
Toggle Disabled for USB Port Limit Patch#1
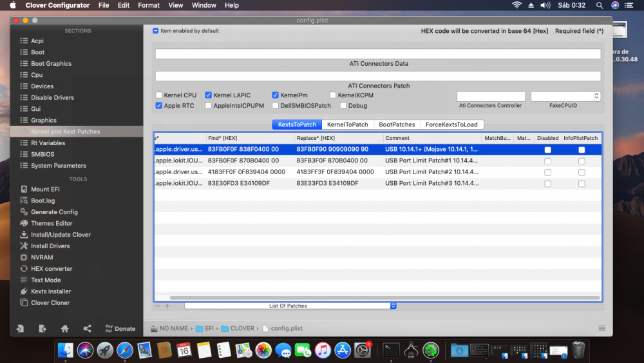[x=547, y=161]
